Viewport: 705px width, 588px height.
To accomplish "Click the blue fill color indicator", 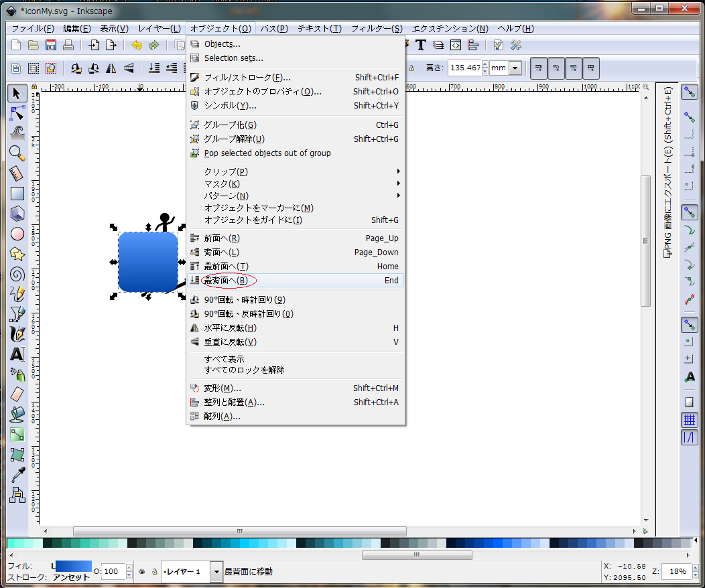I will pos(71,567).
